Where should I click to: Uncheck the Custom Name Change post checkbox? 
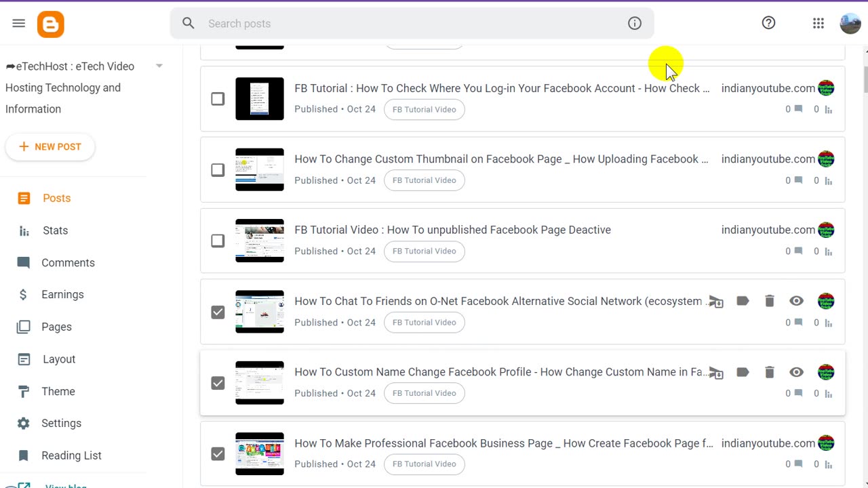pos(218,383)
